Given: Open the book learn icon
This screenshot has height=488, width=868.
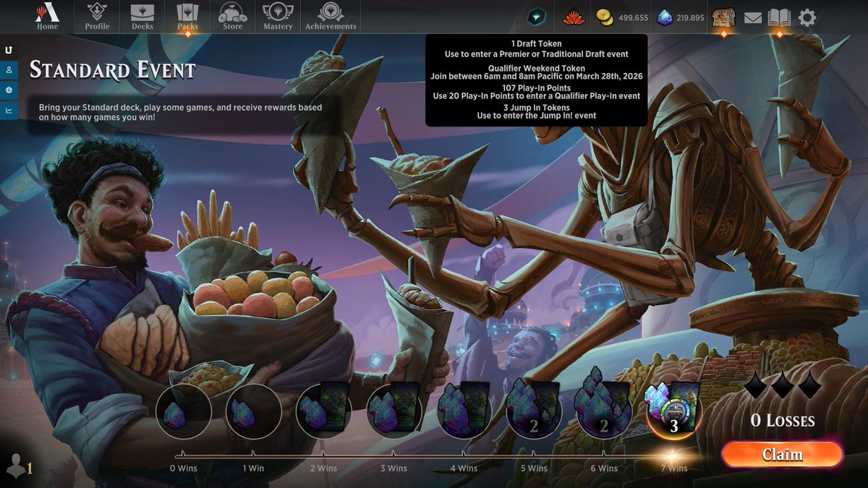Looking at the screenshot, I should [779, 17].
